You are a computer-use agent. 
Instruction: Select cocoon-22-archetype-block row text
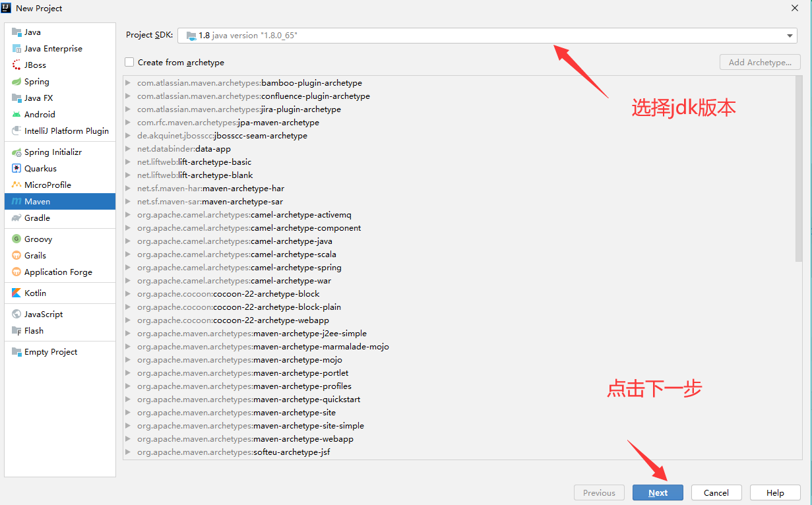click(228, 294)
